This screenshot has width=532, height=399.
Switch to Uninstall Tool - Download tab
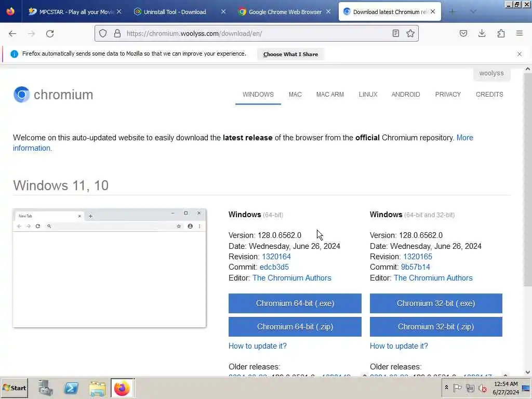tap(179, 11)
